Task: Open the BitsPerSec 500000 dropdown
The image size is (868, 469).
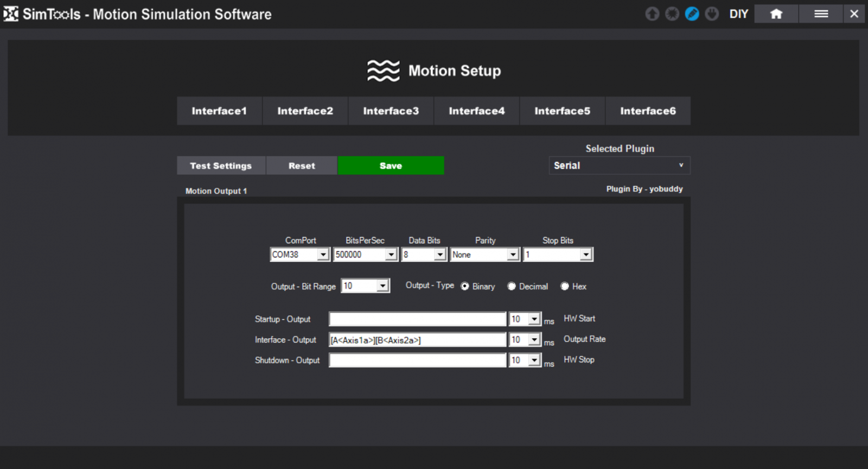Action: click(x=366, y=255)
